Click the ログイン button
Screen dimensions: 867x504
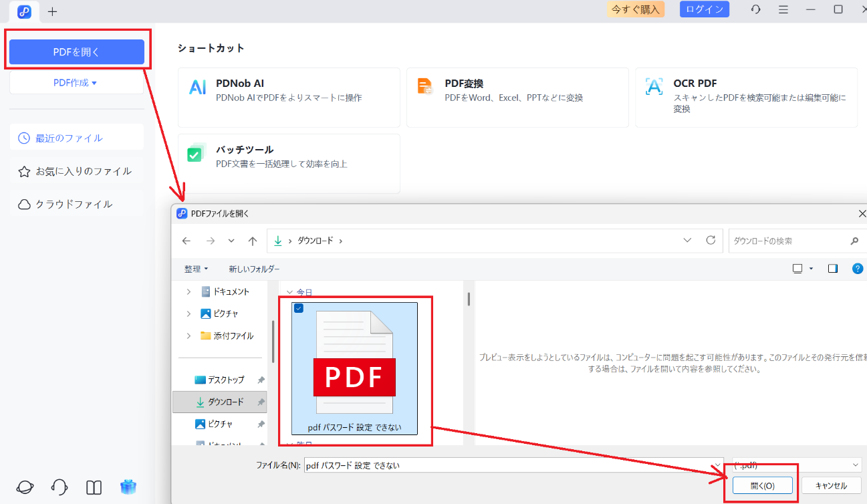click(704, 9)
